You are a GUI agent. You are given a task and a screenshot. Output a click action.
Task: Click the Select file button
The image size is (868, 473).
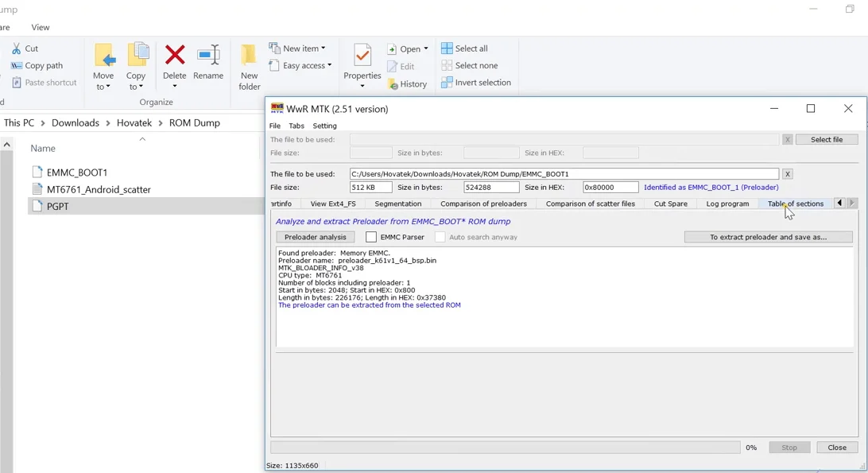pyautogui.click(x=827, y=140)
